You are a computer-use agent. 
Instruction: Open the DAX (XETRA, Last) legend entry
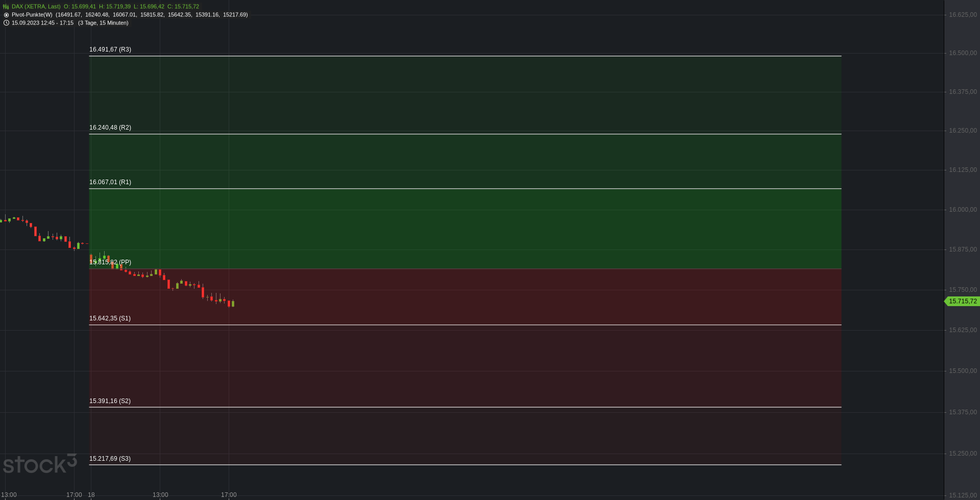pyautogui.click(x=36, y=7)
